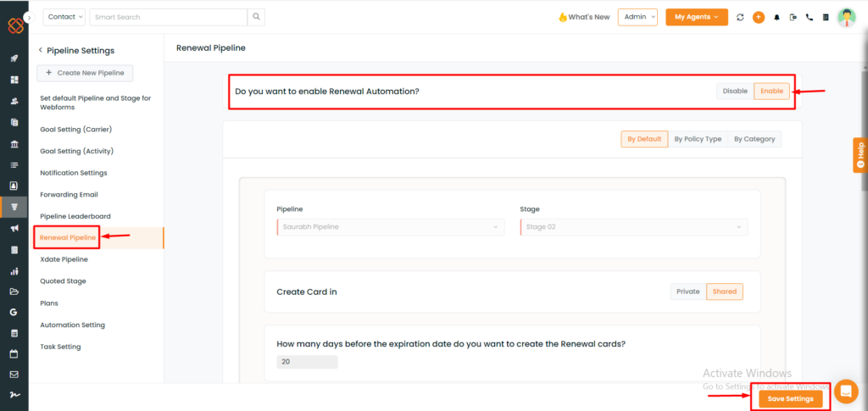Click the device screen icon in header
This screenshot has width=868, height=411.
tap(793, 17)
